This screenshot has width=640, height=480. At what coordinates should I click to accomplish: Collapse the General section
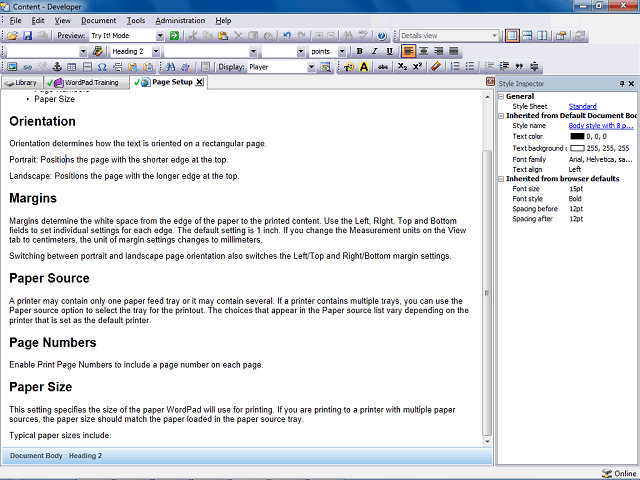[501, 97]
